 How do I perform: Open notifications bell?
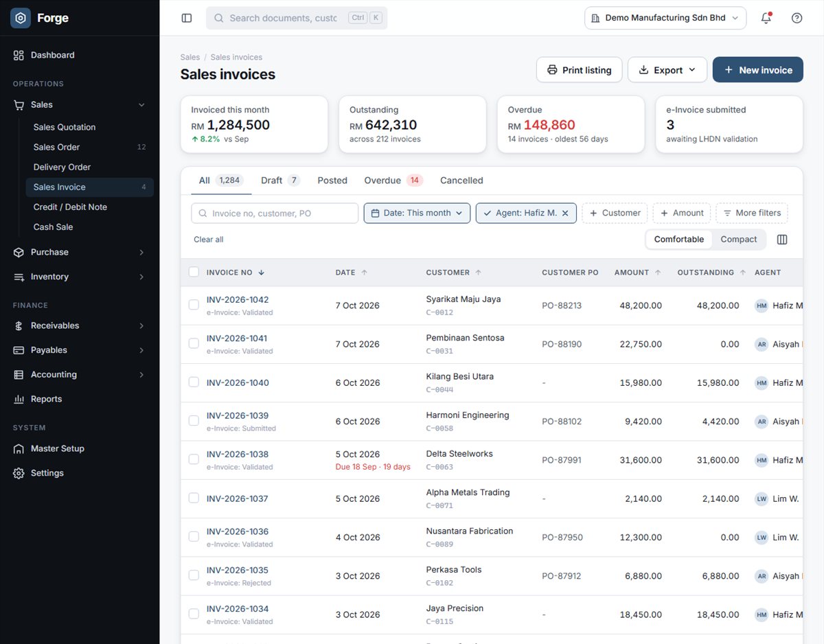[766, 18]
